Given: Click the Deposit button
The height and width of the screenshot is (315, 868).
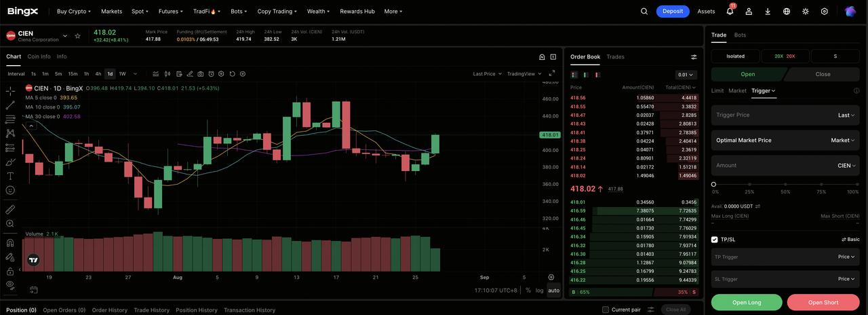Looking at the screenshot, I should [673, 12].
